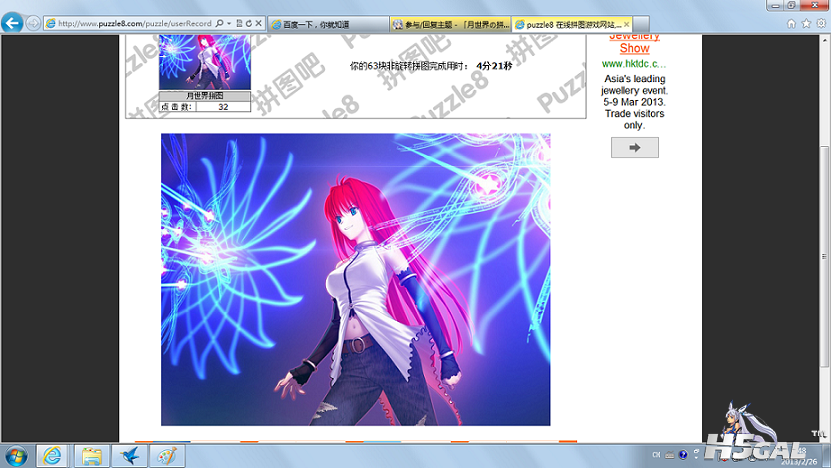The width and height of the screenshot is (831, 468).
Task: Open the browser Tools gear icon
Action: [x=821, y=23]
